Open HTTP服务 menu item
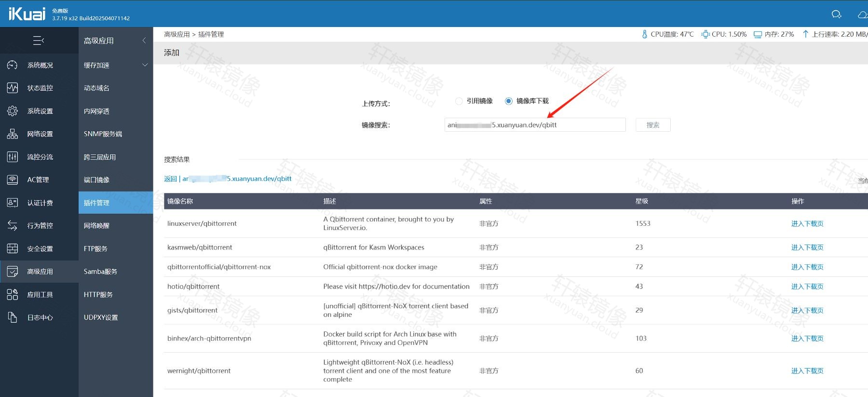The image size is (868, 397). click(98, 294)
